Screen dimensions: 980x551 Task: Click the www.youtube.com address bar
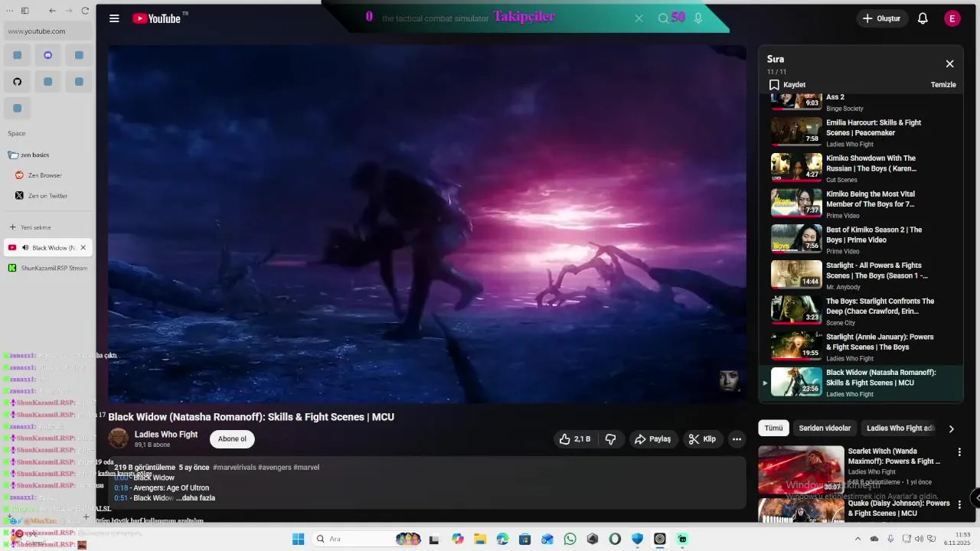(48, 31)
